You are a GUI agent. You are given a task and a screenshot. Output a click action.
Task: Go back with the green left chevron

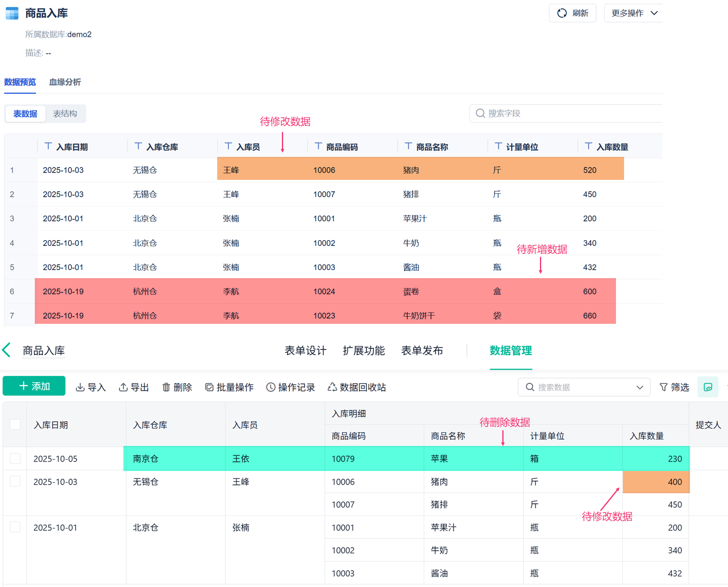pyautogui.click(x=7, y=350)
